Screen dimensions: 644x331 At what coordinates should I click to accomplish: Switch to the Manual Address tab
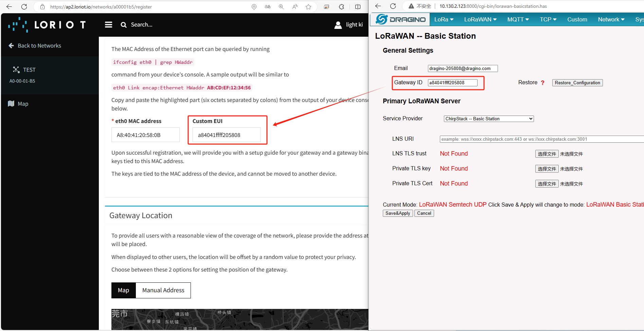point(163,290)
